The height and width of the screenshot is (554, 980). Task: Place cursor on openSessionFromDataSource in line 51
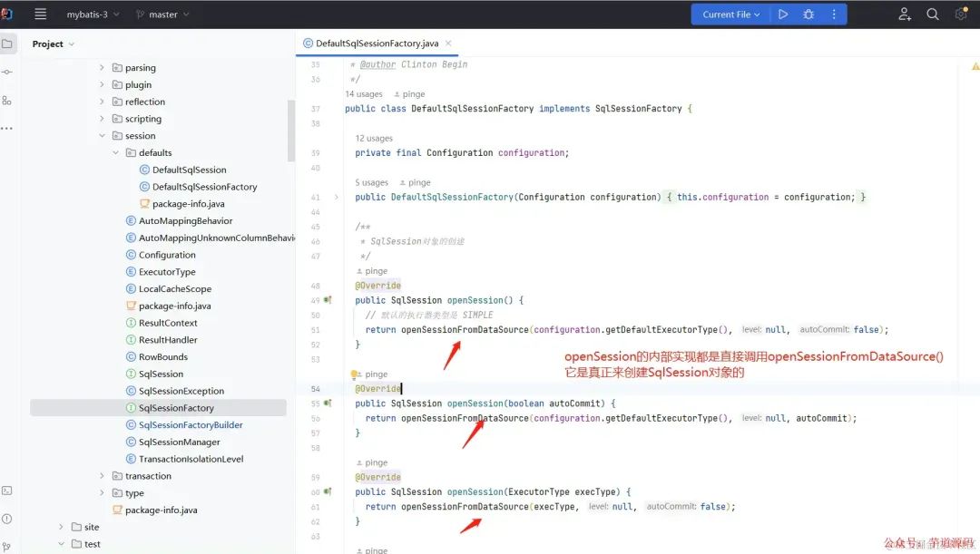[x=465, y=330]
